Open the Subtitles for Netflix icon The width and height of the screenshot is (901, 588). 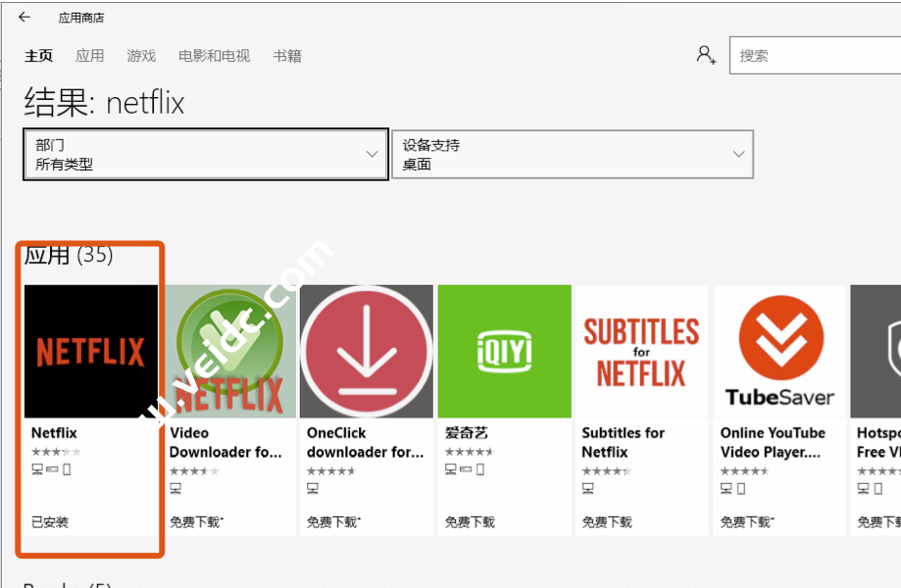[641, 352]
